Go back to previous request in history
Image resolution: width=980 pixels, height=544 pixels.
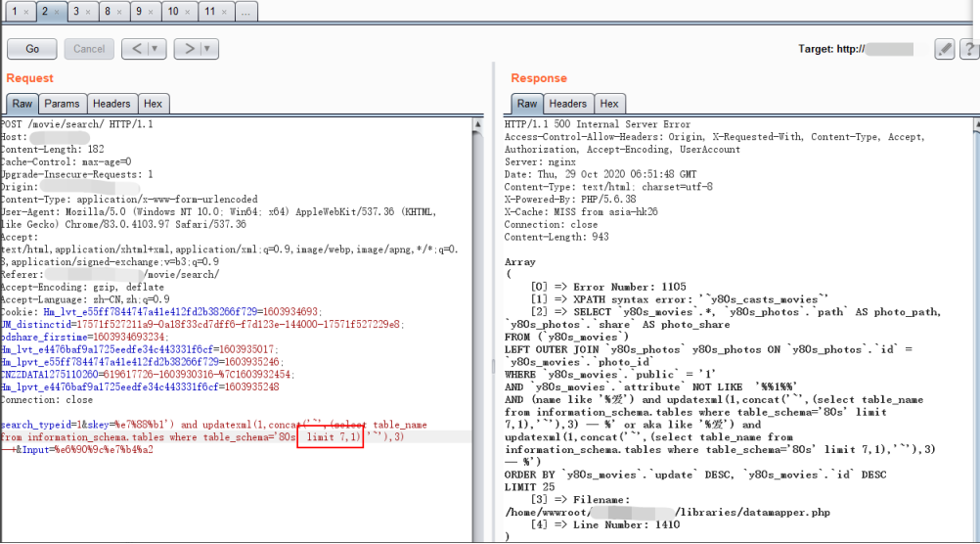(136, 49)
